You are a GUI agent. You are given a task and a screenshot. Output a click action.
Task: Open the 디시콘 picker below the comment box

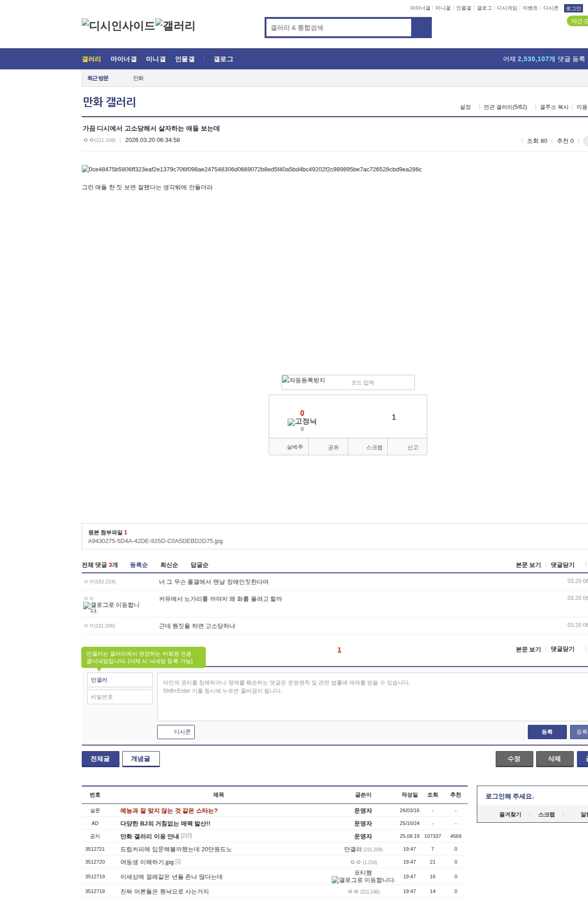tap(176, 732)
